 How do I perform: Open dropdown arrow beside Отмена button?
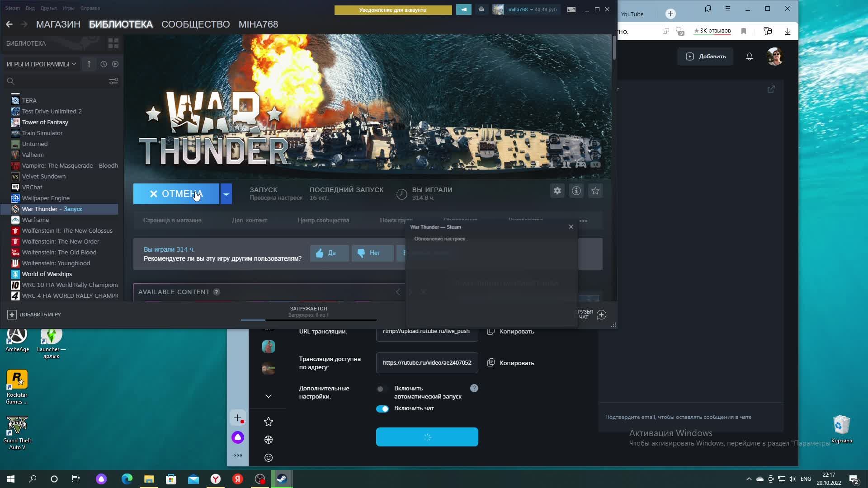[226, 194]
